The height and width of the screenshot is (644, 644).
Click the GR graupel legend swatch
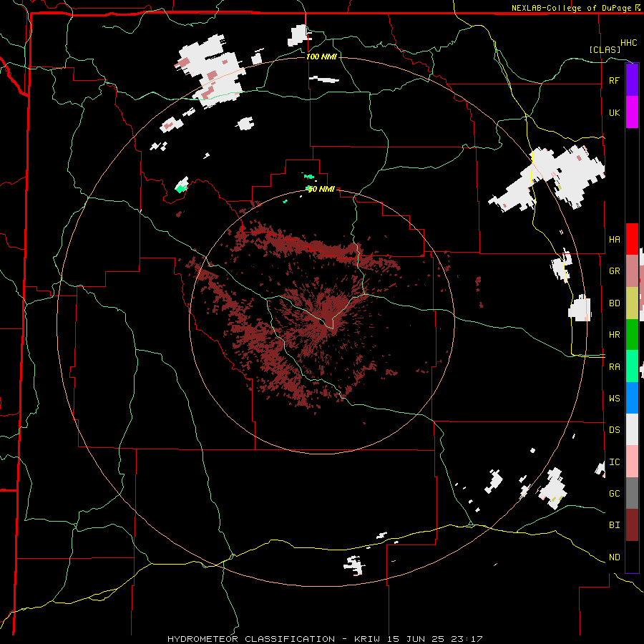coord(632,271)
